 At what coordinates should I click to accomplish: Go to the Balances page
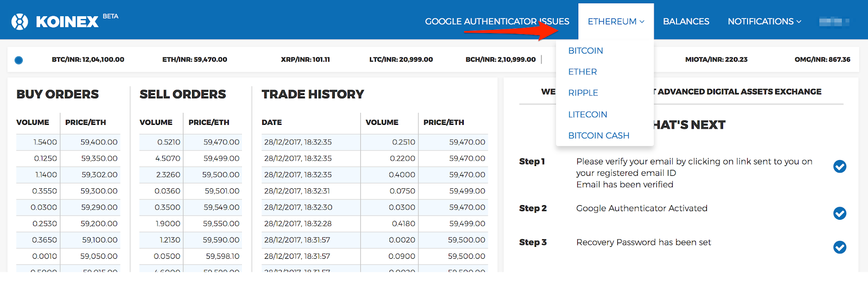coord(686,22)
